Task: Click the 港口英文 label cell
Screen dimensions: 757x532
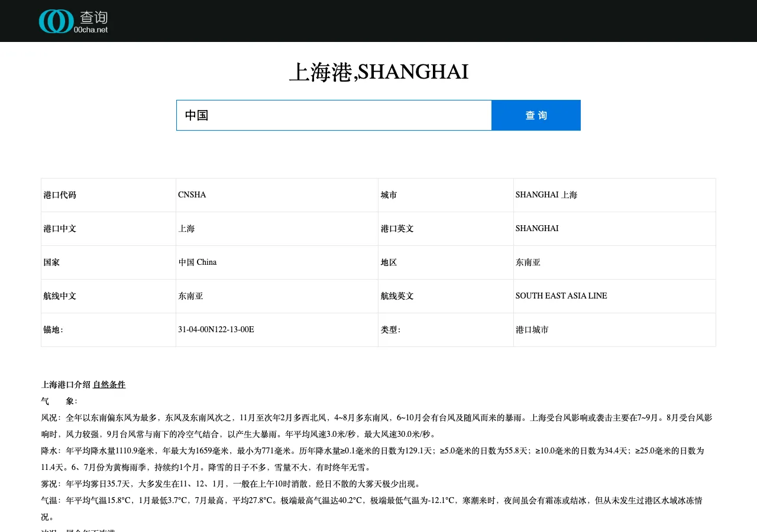Action: [x=446, y=229]
